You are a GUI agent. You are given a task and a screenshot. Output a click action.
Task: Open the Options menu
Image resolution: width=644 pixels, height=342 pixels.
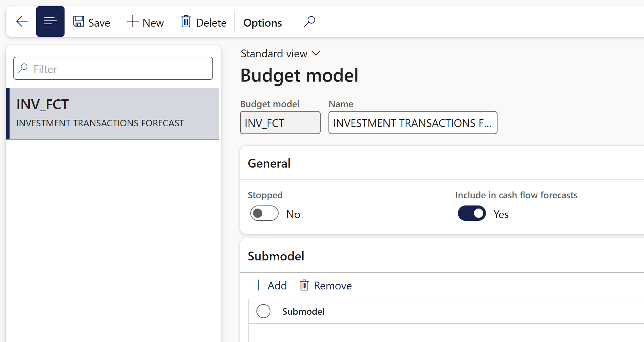pyautogui.click(x=262, y=23)
